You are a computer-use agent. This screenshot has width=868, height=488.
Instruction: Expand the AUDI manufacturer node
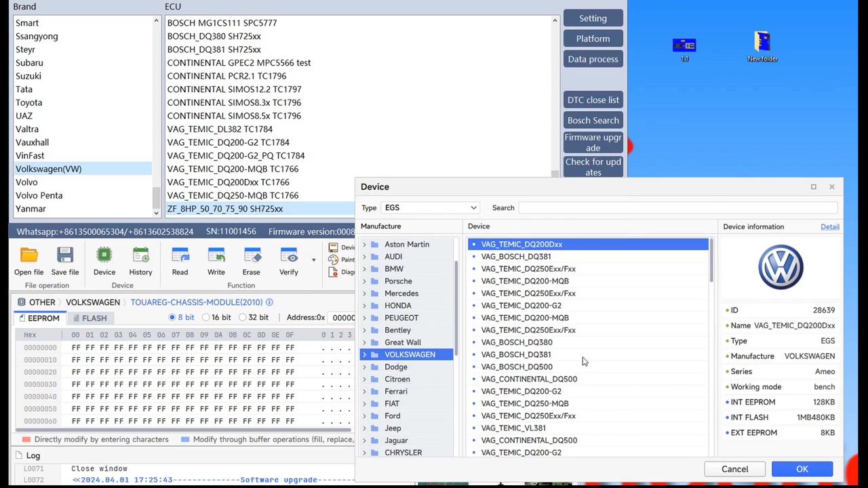[x=365, y=257]
